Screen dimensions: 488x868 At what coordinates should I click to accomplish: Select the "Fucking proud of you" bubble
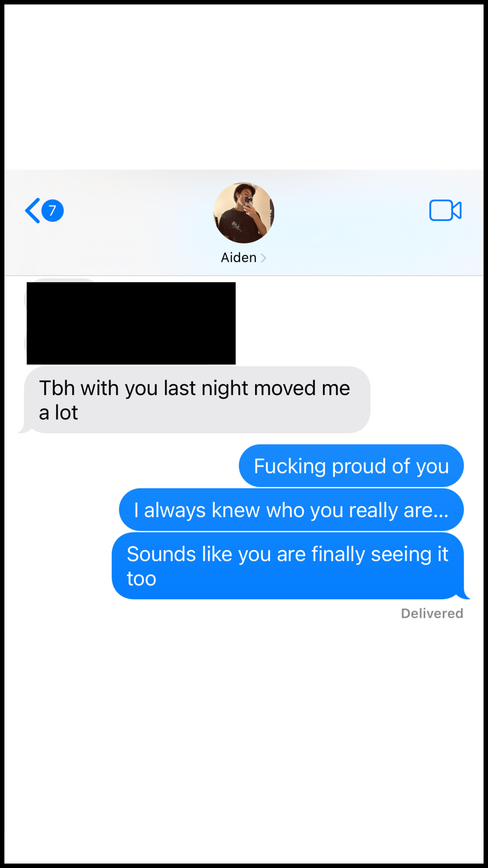click(x=351, y=466)
